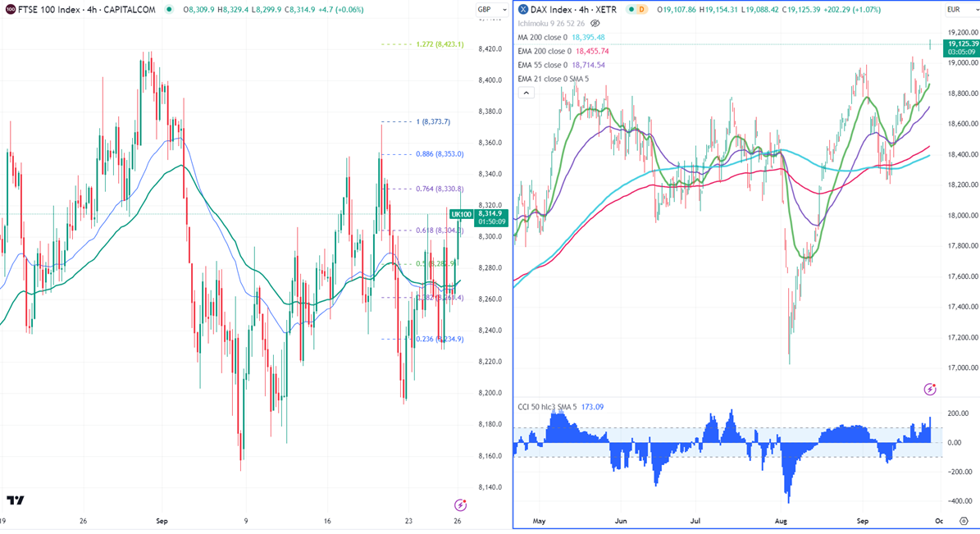Click the CCI 50 hlc3 SMA 5 legend
This screenshot has height=534, width=980.
tap(548, 407)
